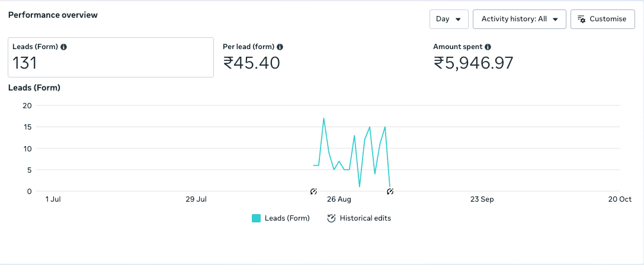Select the 26 Aug axis label
The width and height of the screenshot is (644, 265).
point(339,199)
